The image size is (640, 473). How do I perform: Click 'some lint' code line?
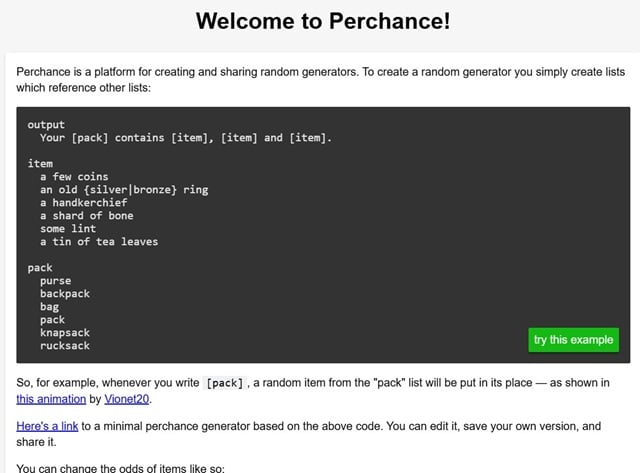point(68,229)
